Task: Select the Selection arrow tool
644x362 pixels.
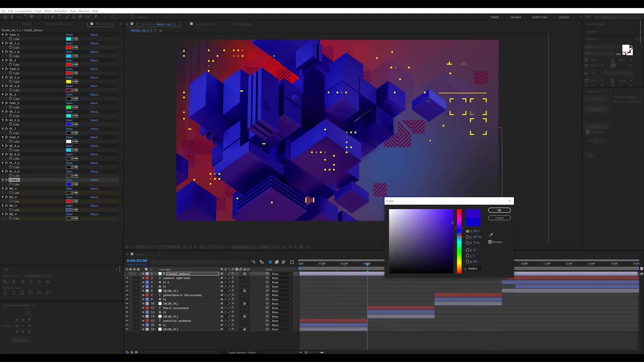Action: pyautogui.click(x=5, y=17)
